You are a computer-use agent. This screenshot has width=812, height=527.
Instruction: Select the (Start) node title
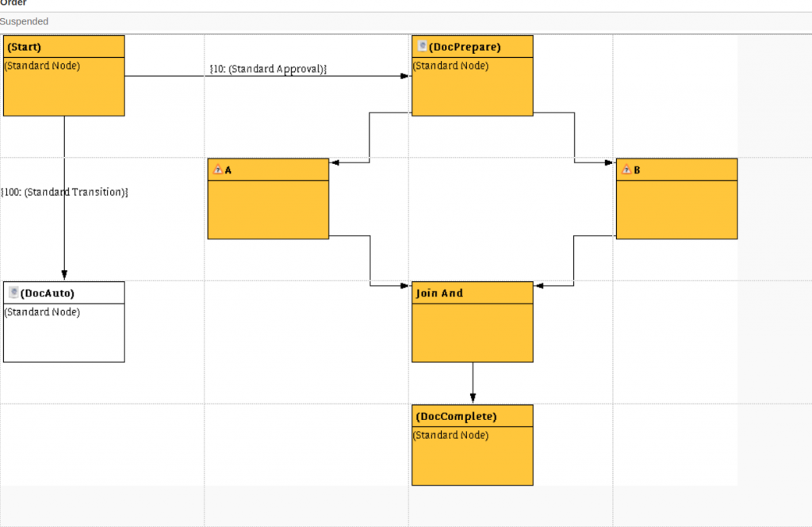24,47
